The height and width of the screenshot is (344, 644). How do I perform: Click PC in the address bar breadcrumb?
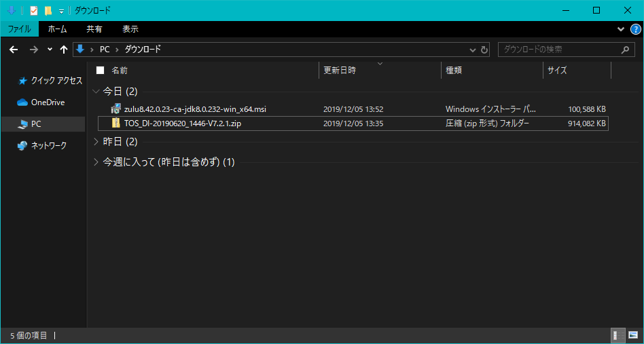pos(105,50)
